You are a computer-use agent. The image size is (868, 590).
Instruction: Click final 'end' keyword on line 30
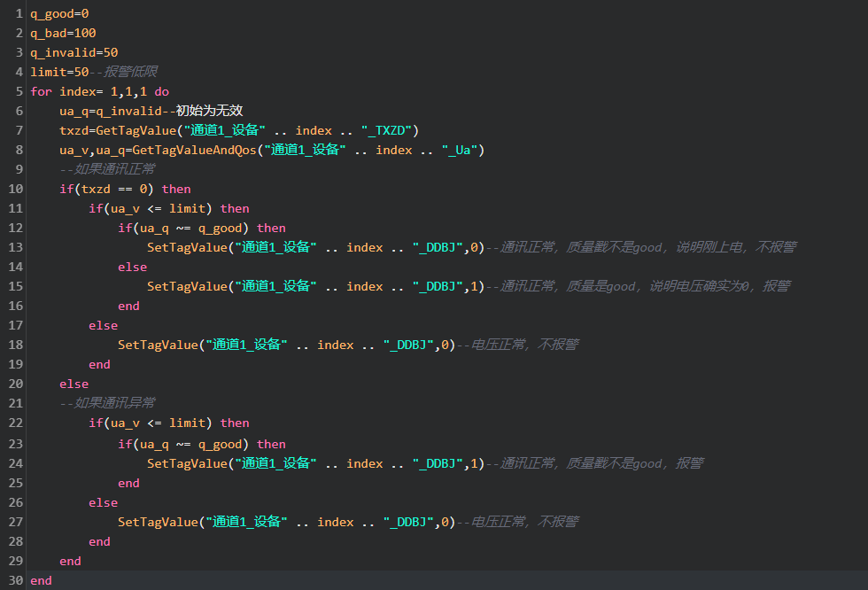(41, 580)
